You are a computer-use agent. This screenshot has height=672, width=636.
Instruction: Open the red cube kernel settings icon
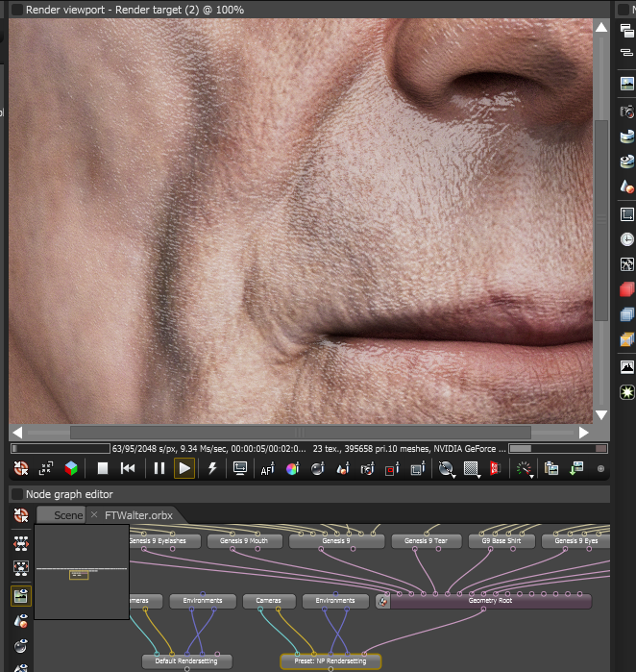coord(627,289)
